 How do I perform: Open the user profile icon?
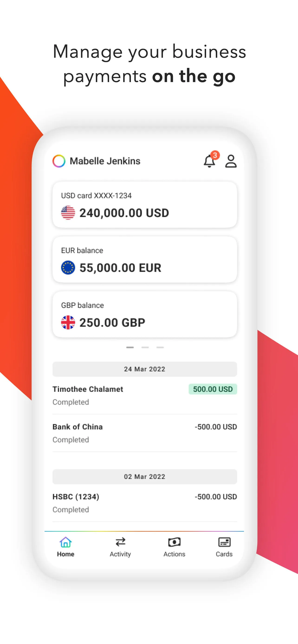pos(231,161)
